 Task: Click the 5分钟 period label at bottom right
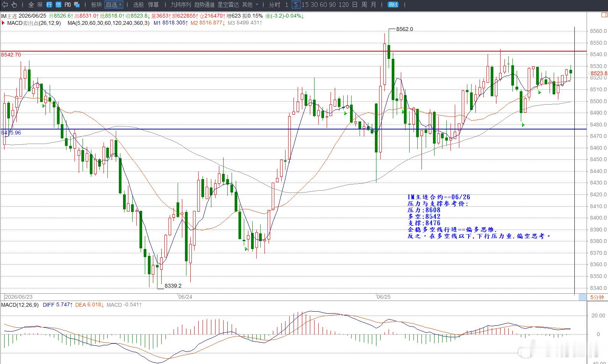pos(597,297)
